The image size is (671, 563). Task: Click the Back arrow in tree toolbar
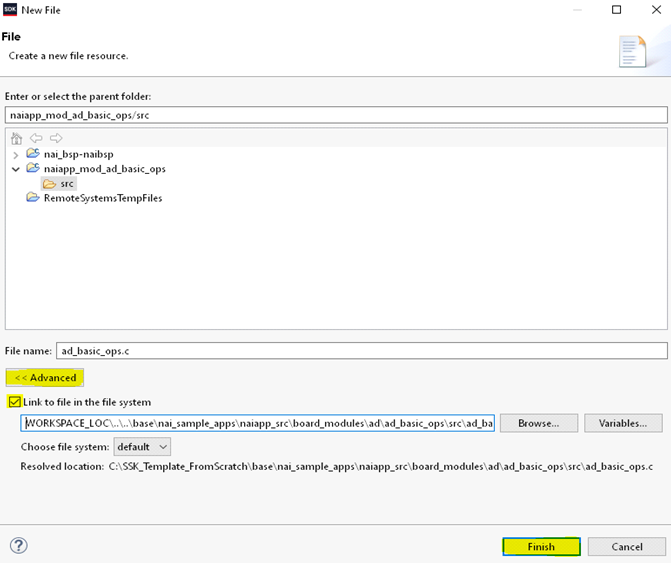[x=36, y=138]
